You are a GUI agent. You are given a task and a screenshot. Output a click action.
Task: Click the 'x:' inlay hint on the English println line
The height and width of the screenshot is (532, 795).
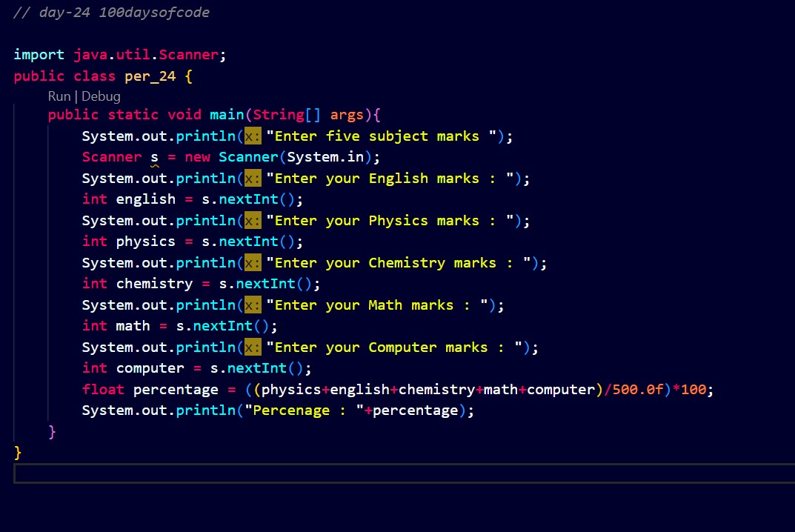[x=253, y=179]
